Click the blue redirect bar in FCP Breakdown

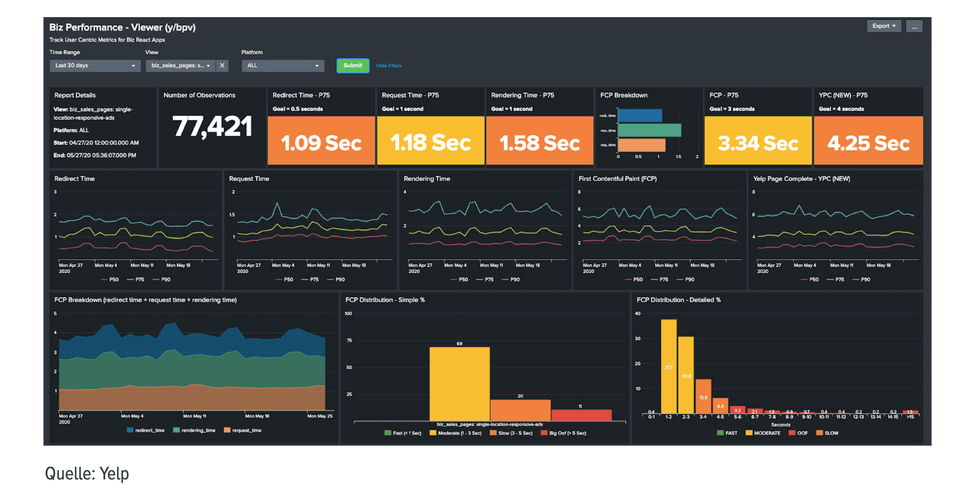click(640, 116)
